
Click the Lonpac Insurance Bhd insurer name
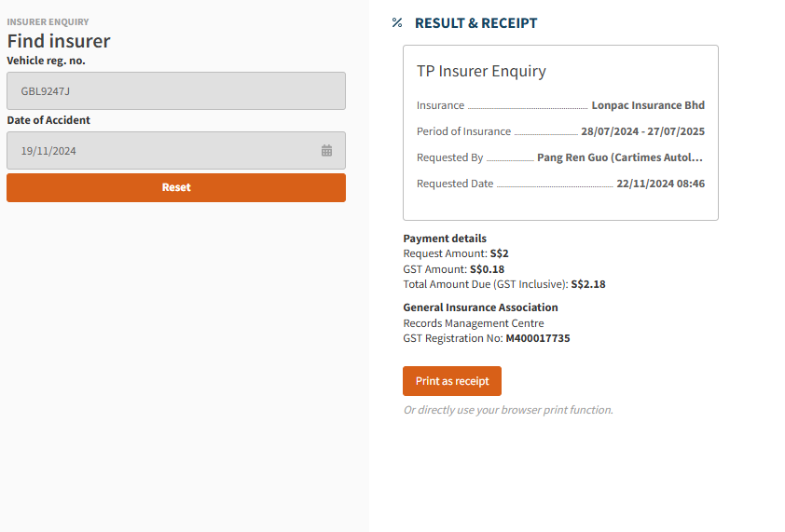648,105
